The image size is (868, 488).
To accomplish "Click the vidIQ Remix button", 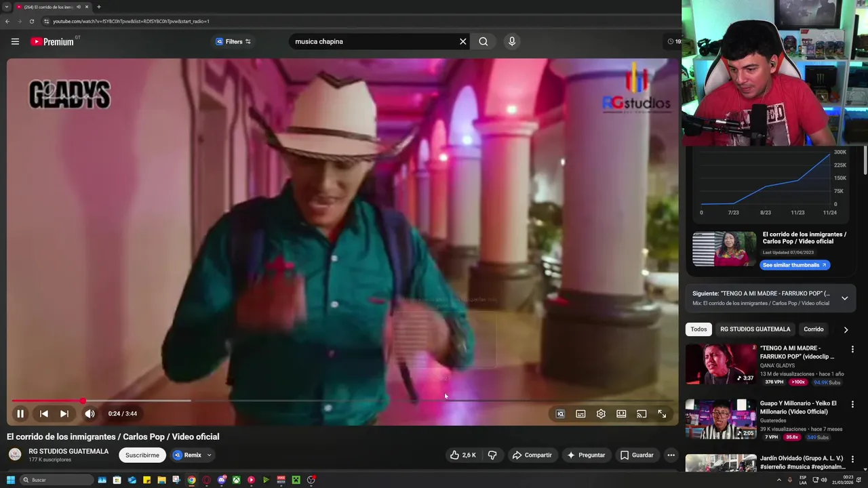I will pyautogui.click(x=187, y=455).
